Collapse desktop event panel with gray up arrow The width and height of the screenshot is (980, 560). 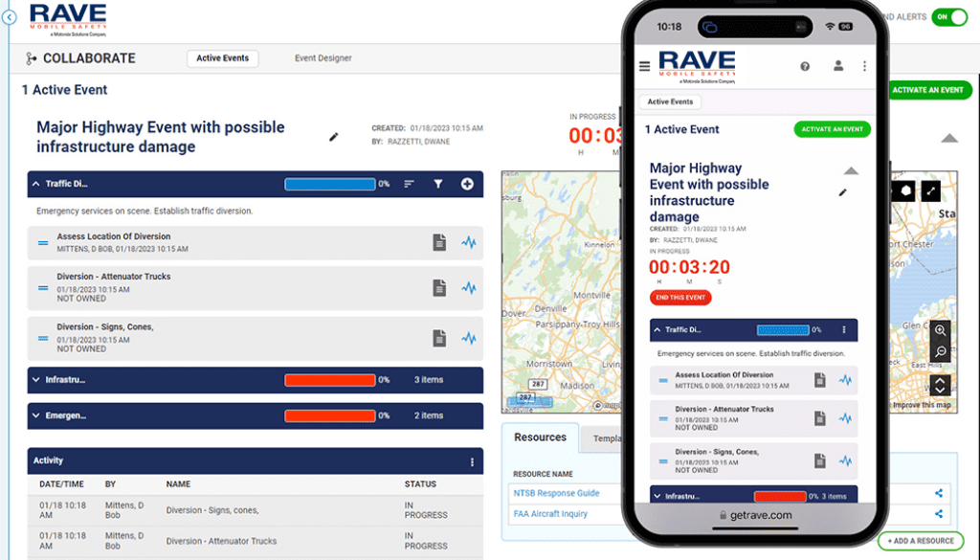pos(949,138)
